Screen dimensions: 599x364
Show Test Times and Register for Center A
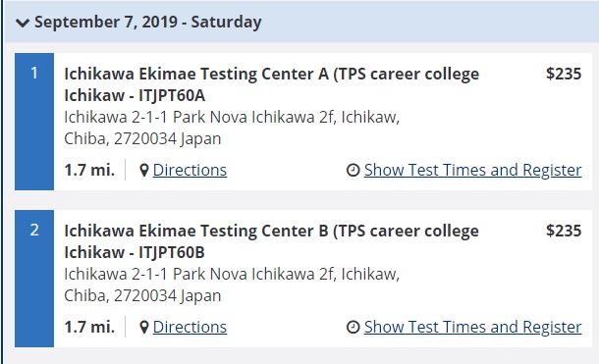473,170
